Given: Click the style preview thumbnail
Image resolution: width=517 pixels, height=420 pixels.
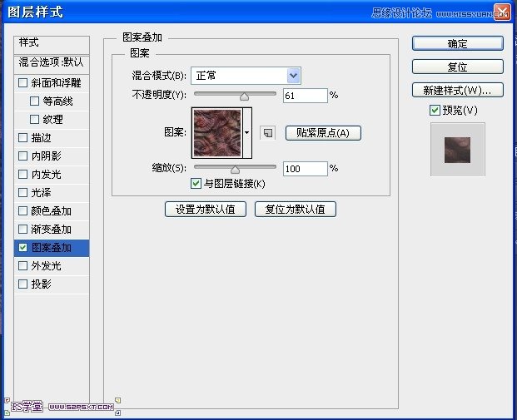Looking at the screenshot, I should point(457,150).
